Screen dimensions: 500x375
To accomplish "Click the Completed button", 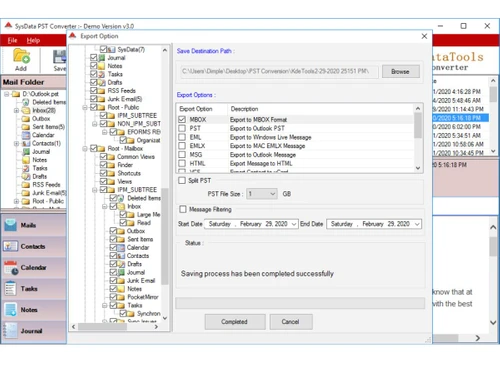I will pos(235,322).
